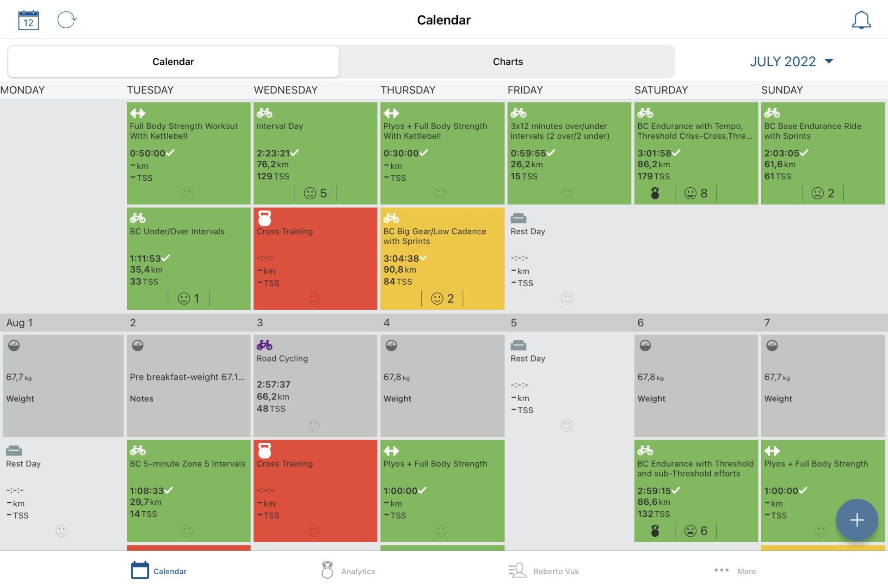888x588 pixels.
Task: Switch to the Charts tab
Action: click(507, 61)
